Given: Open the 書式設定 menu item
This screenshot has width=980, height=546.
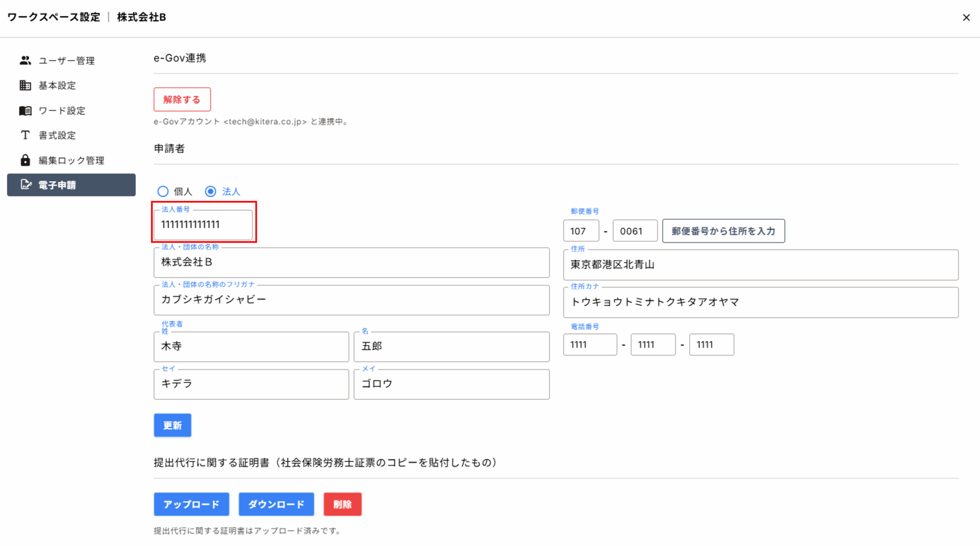Looking at the screenshot, I should [x=57, y=135].
